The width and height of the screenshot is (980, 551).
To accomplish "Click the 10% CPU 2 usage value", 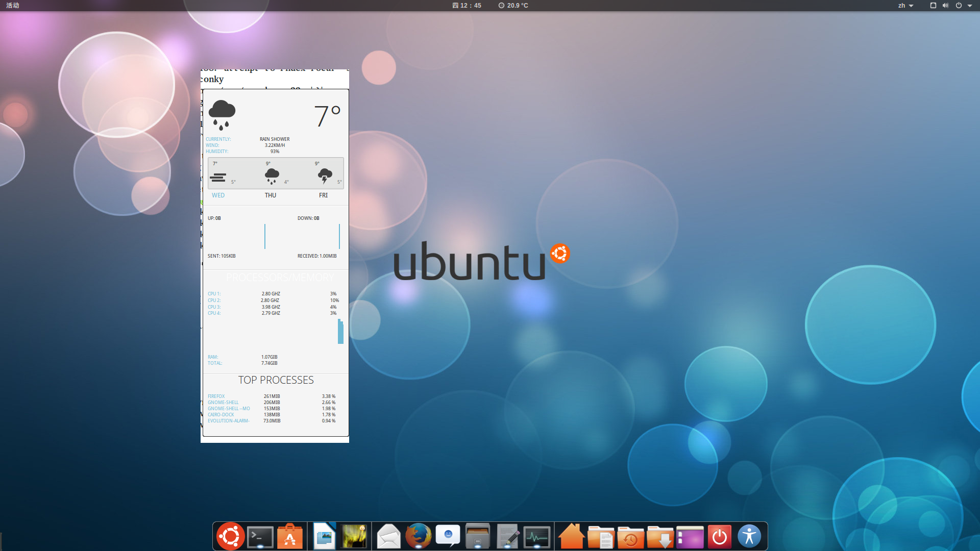I will click(x=334, y=300).
